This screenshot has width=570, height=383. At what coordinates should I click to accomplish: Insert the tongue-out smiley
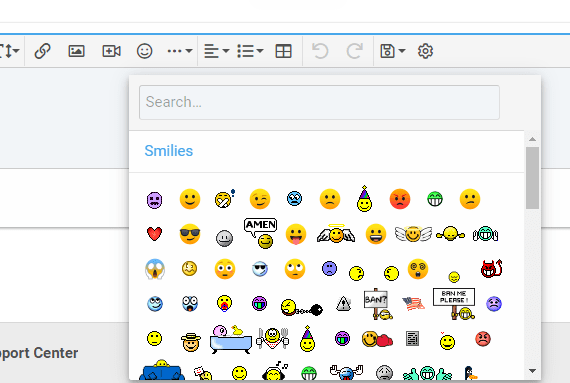[x=296, y=234]
